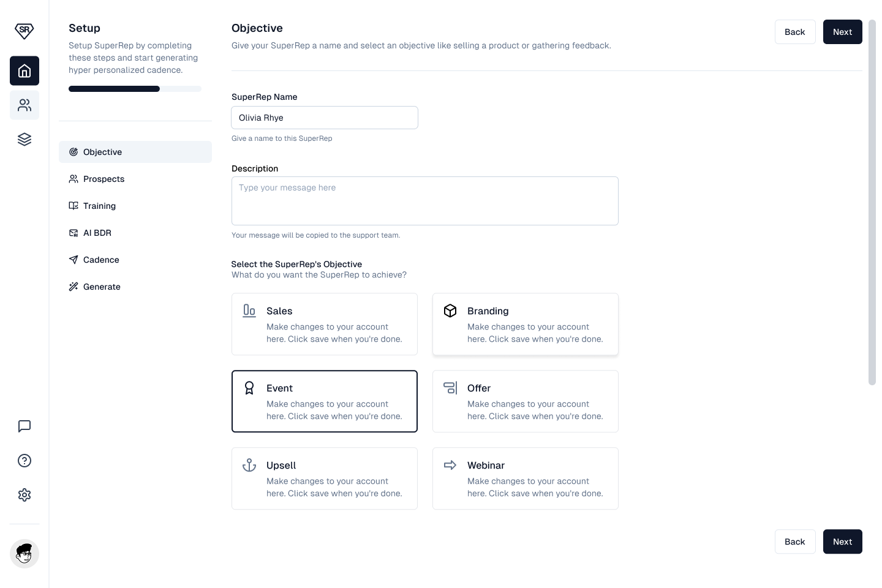Focus the SuperRep Name input field
Screen dimensions: 882x588
coord(325,118)
